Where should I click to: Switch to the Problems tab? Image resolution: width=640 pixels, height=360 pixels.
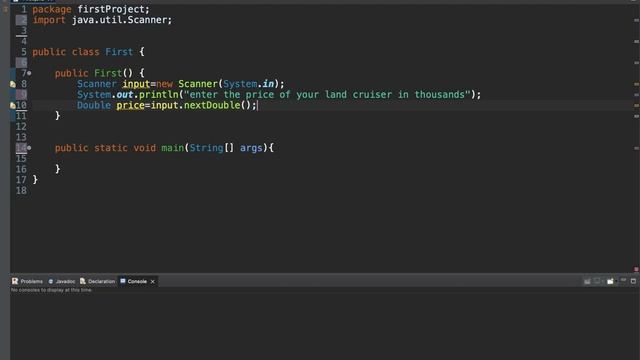pos(27,281)
